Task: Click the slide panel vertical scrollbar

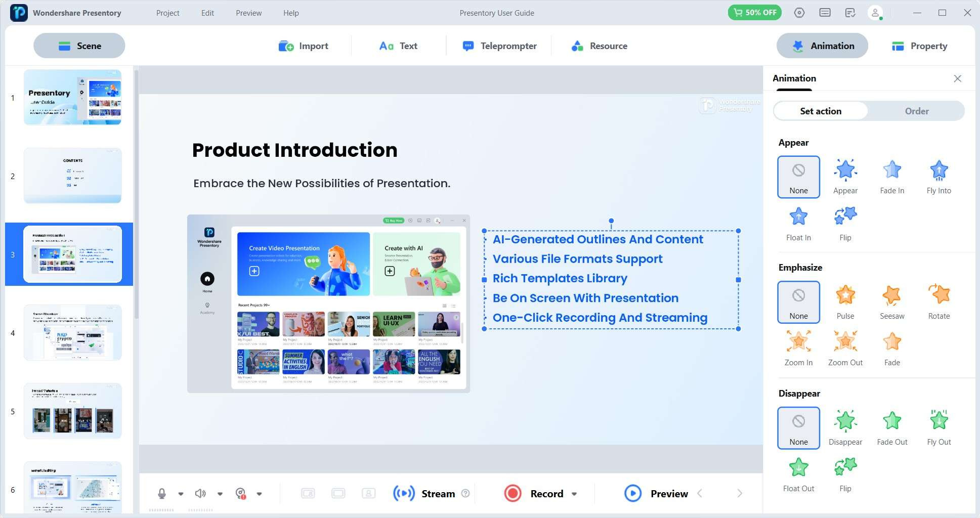Action: coord(136,195)
